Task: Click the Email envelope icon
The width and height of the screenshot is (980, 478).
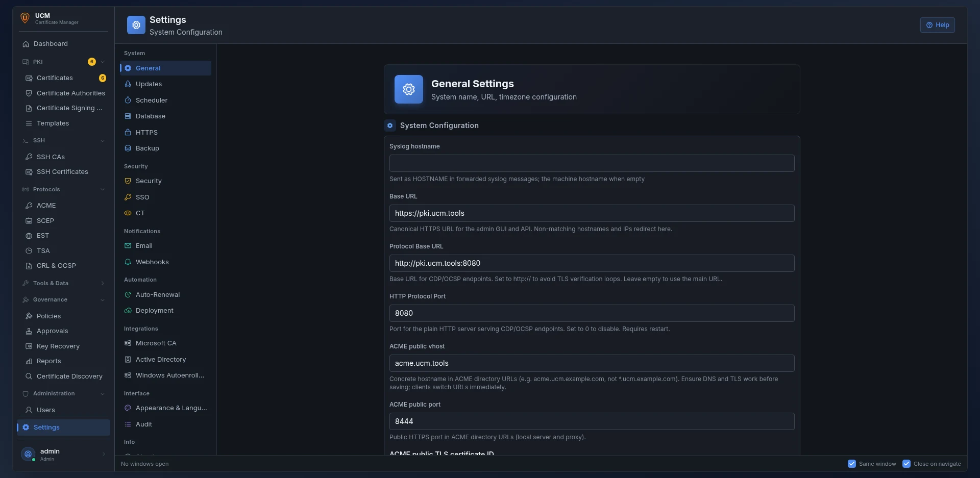Action: click(128, 246)
